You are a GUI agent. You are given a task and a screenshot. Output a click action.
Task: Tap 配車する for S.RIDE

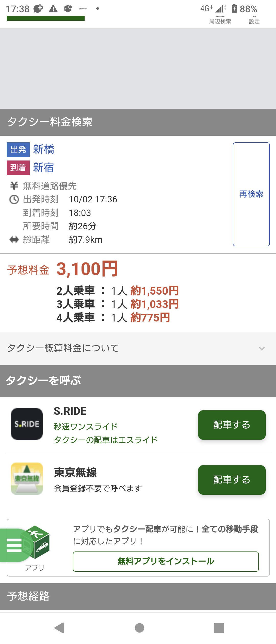pyautogui.click(x=232, y=425)
